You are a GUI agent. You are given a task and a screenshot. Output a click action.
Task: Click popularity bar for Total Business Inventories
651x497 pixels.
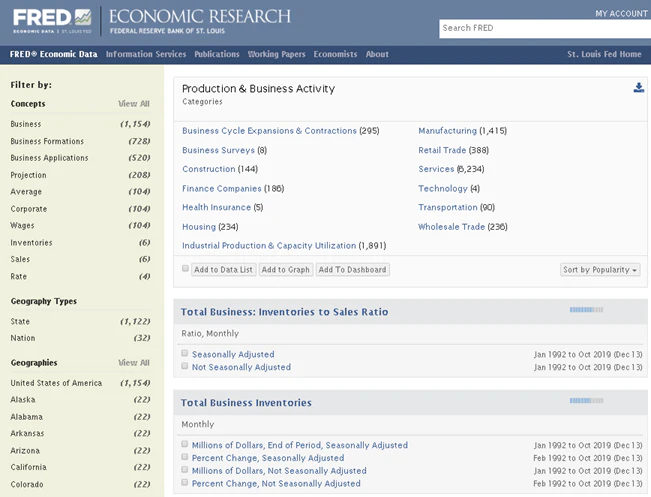coord(586,401)
